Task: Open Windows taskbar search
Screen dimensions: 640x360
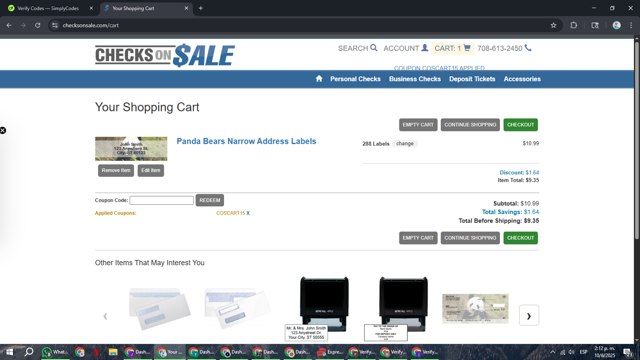Action: point(29,352)
